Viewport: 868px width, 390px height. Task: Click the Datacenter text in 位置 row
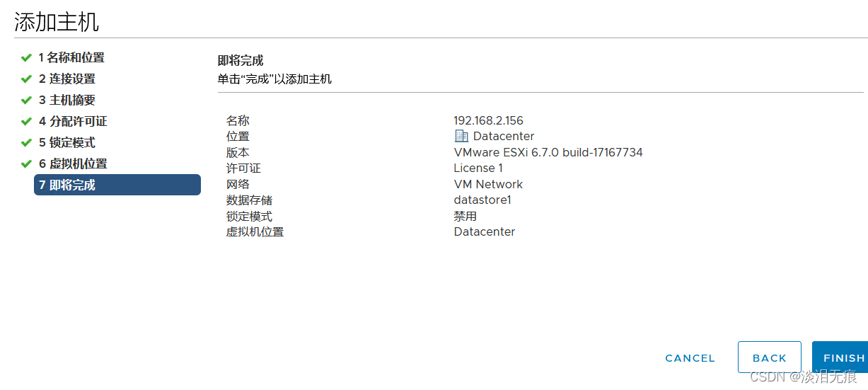click(504, 136)
